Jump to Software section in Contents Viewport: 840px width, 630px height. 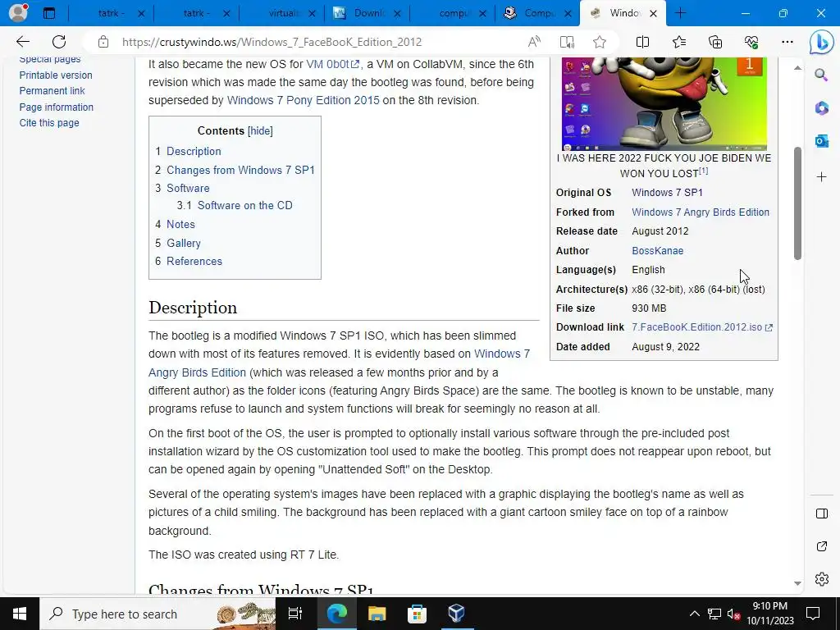coord(188,188)
